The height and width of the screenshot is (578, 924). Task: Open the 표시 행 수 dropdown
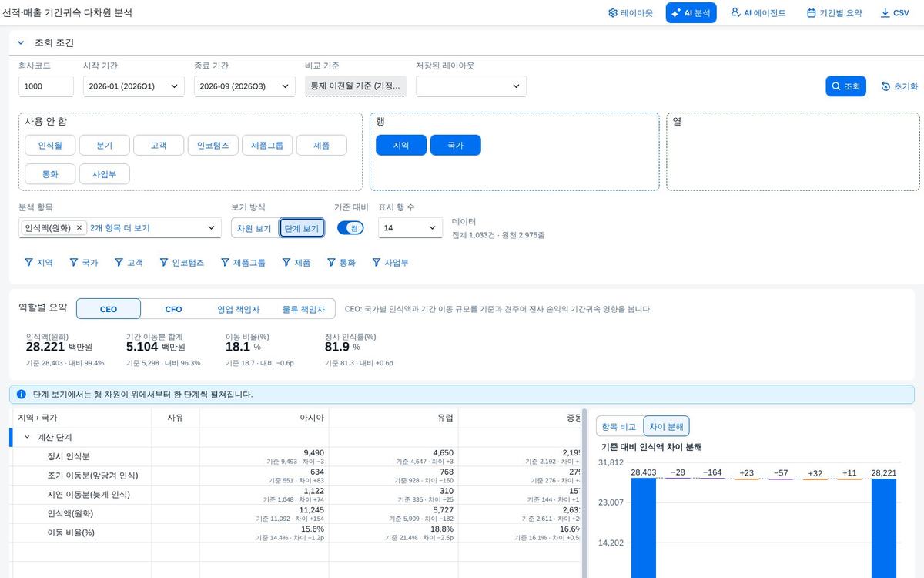[410, 228]
